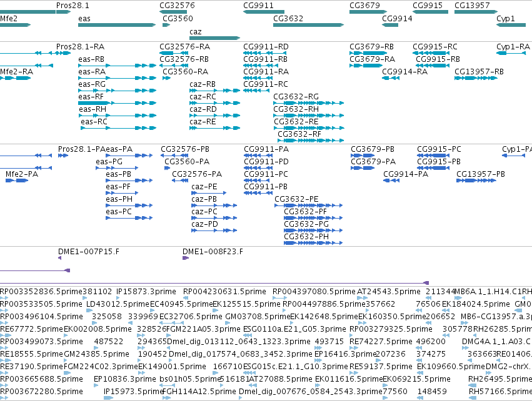Open the 'DME1-007P15.F' feature label

pos(89,252)
